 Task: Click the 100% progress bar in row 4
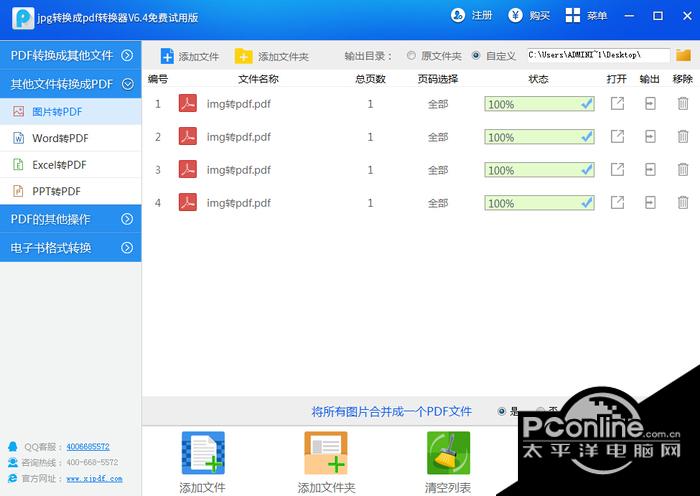(x=539, y=203)
